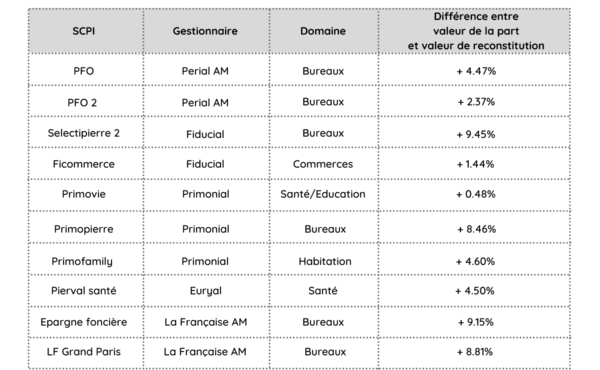
Task: Select the Gestionnaire column header
Action: [x=205, y=31]
